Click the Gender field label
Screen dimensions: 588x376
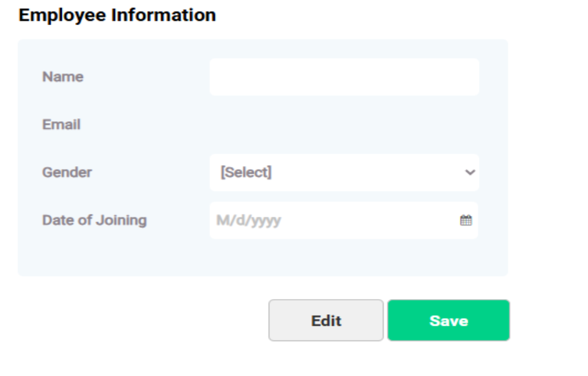pos(67,173)
